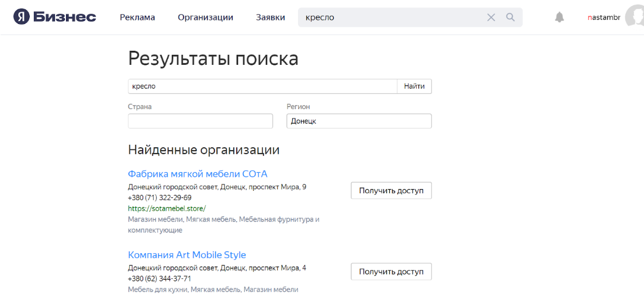644x300 pixels.
Task: Click the nastambr account name
Action: coord(604,18)
